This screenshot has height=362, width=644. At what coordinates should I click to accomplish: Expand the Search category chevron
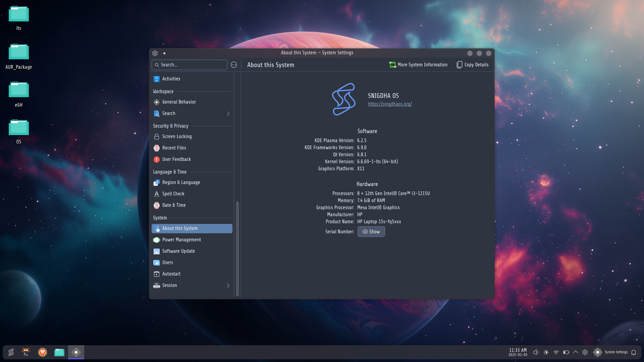228,114
